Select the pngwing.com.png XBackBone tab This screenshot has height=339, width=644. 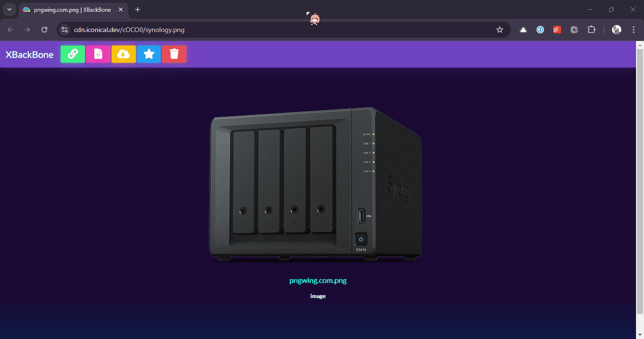click(x=73, y=9)
